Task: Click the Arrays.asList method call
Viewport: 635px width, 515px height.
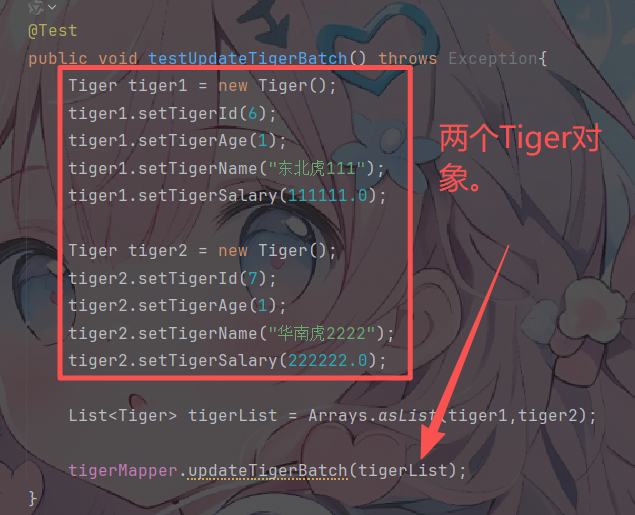Action: tap(372, 415)
